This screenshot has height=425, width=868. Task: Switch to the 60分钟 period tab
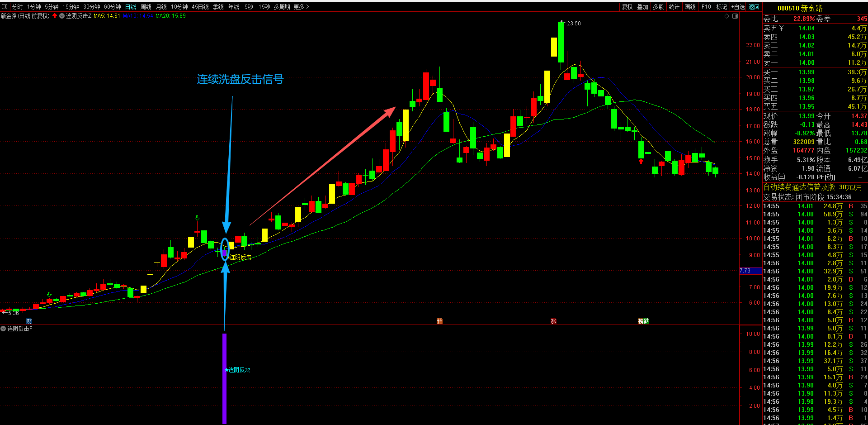click(x=113, y=7)
